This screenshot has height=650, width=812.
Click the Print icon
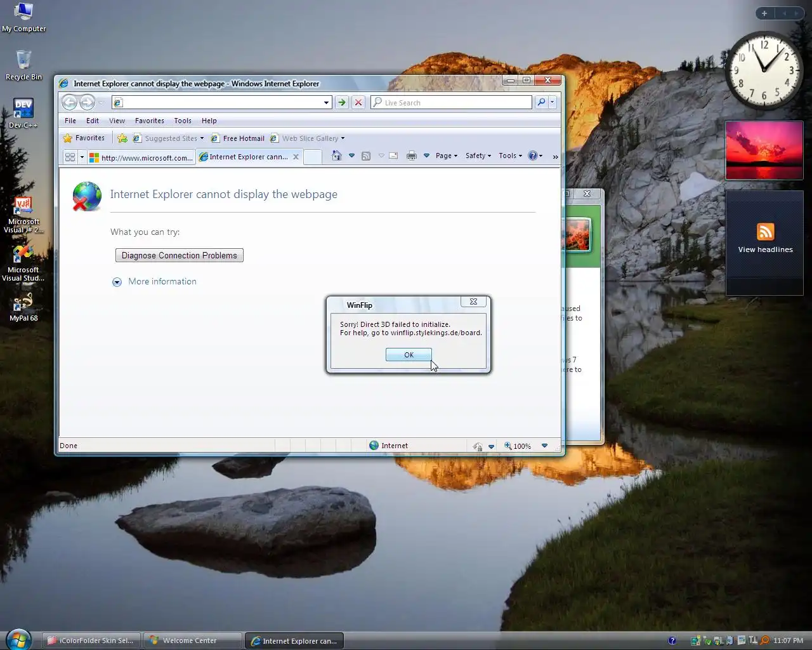point(411,156)
